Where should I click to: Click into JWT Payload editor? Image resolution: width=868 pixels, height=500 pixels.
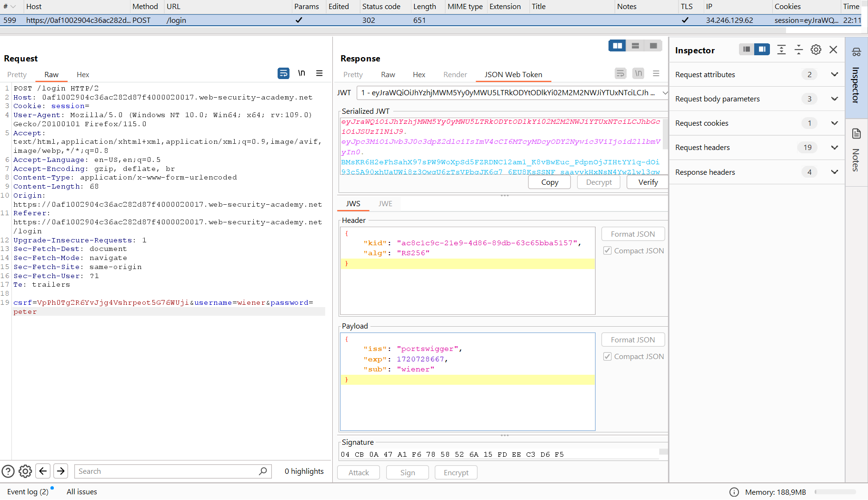click(x=468, y=381)
